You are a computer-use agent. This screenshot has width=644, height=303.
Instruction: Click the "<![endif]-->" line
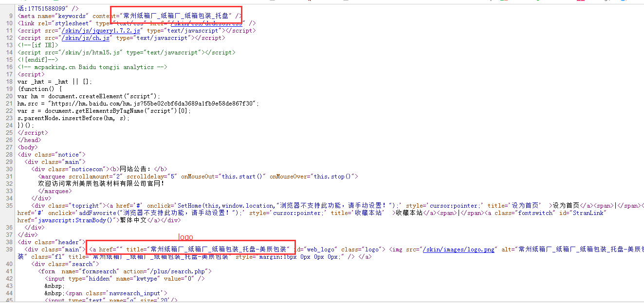(38, 59)
